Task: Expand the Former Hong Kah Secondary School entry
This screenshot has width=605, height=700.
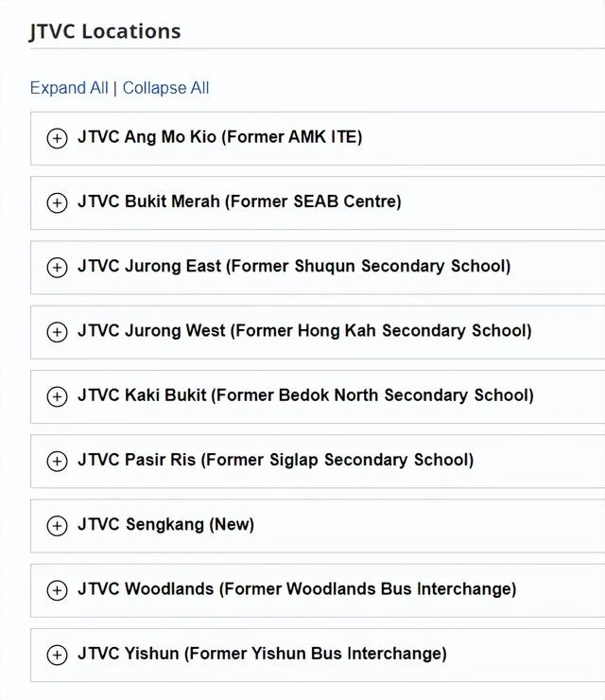Action: click(x=318, y=332)
